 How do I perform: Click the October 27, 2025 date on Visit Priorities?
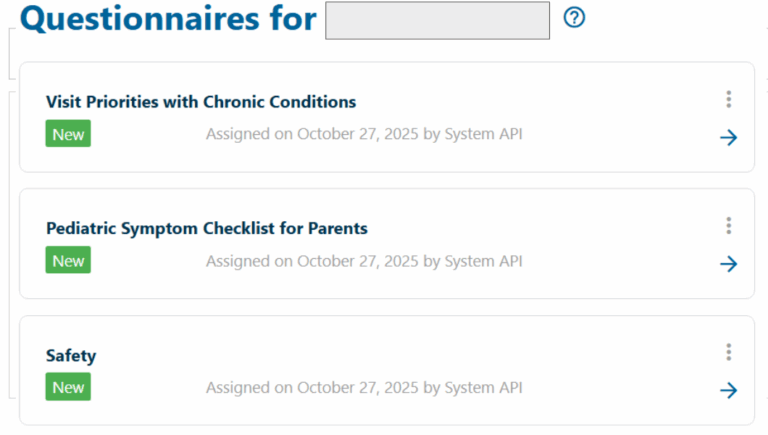[x=358, y=134]
